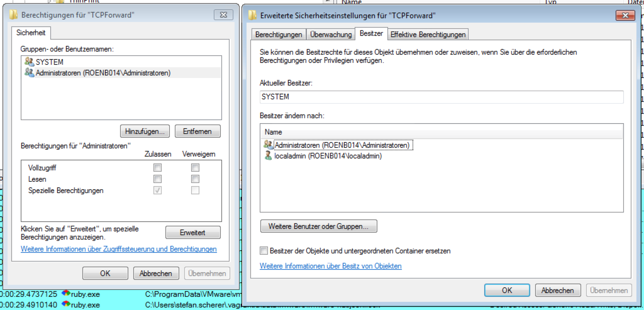Click OK in Berechtigungen dialog
The image size is (644, 310).
105,273
